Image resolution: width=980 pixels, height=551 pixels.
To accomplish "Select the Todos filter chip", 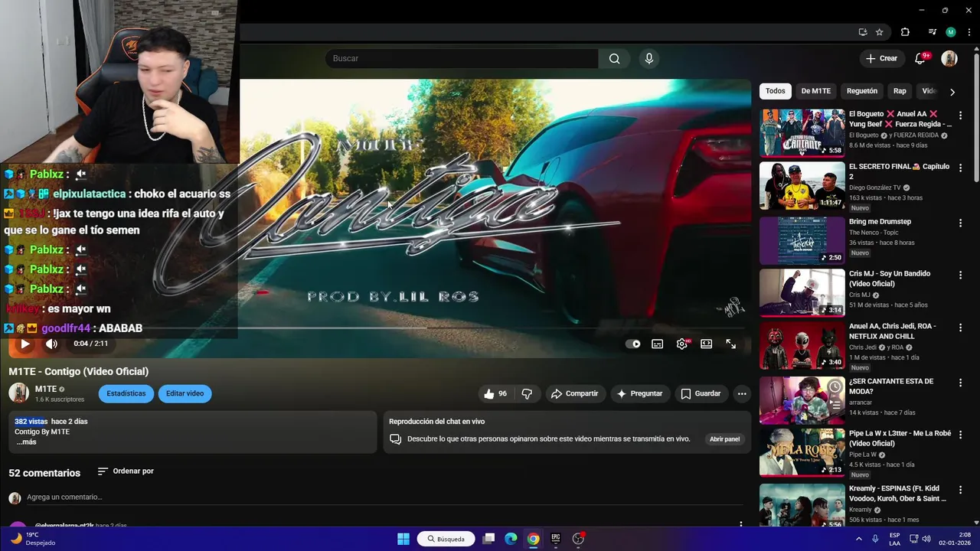I will click(x=776, y=91).
